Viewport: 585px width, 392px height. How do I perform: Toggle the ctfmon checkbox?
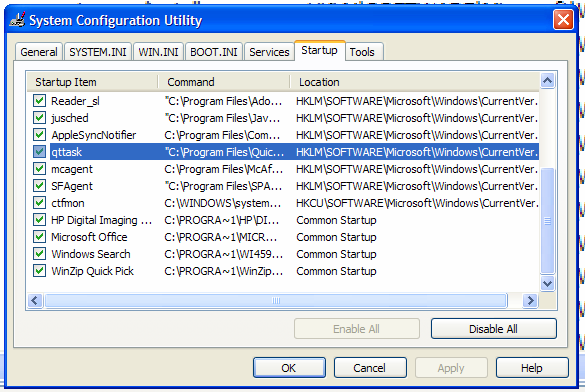(x=39, y=203)
